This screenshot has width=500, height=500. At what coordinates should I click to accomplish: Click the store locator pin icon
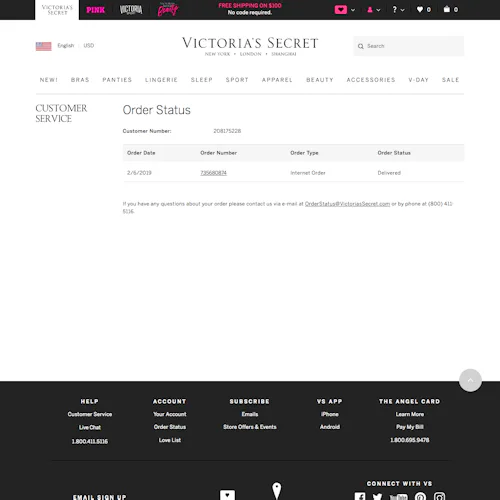pyautogui.click(x=277, y=491)
